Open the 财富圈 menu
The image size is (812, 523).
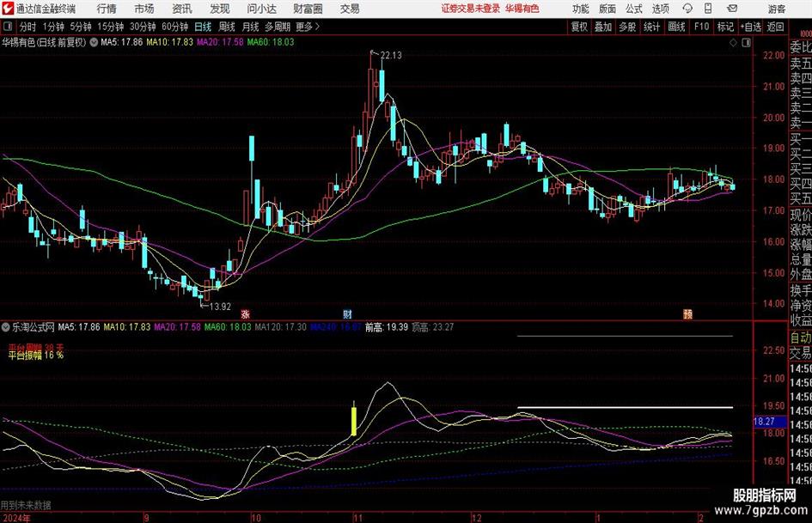tap(308, 9)
